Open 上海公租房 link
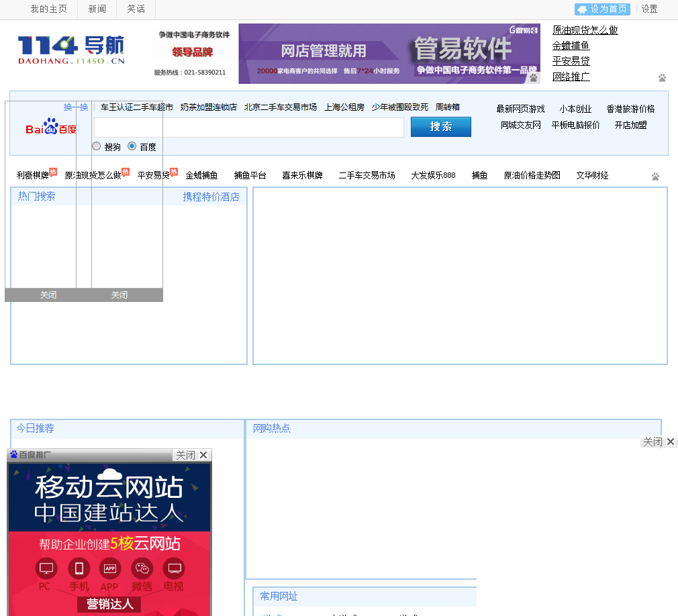This screenshot has width=678, height=616. [x=344, y=107]
